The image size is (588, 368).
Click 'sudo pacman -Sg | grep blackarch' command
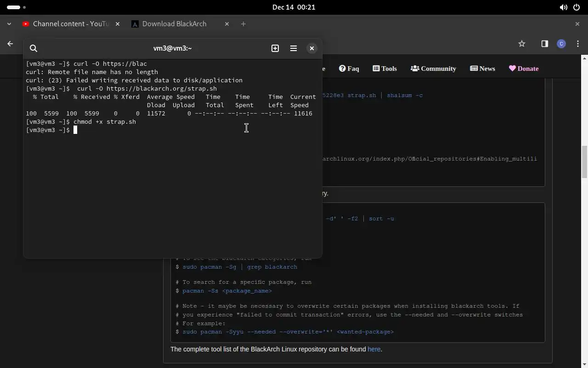pyautogui.click(x=240, y=267)
